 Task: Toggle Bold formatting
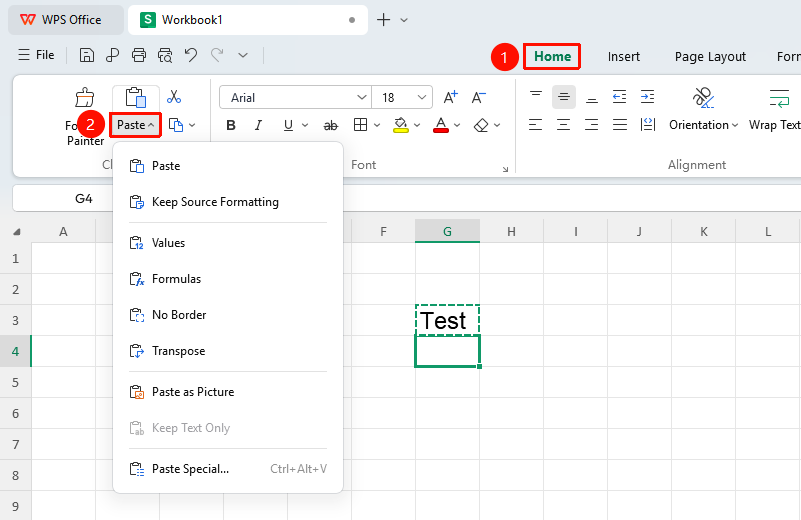[231, 125]
